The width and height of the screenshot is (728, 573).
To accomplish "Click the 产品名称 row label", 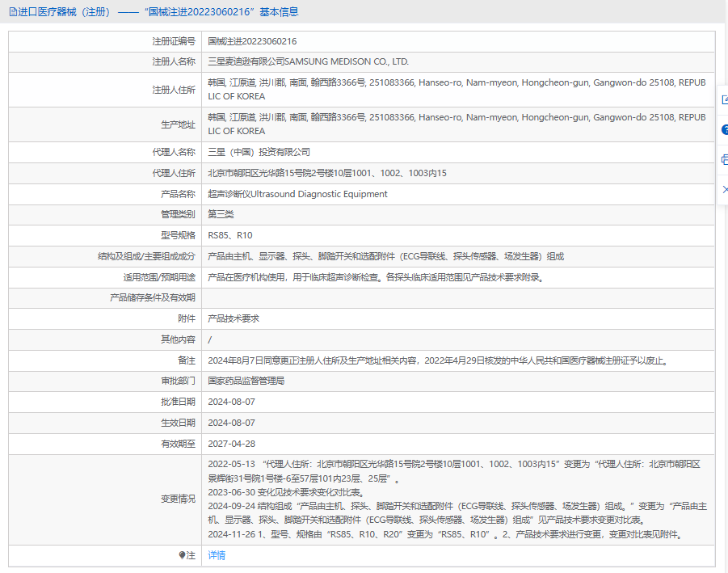I will pos(178,194).
